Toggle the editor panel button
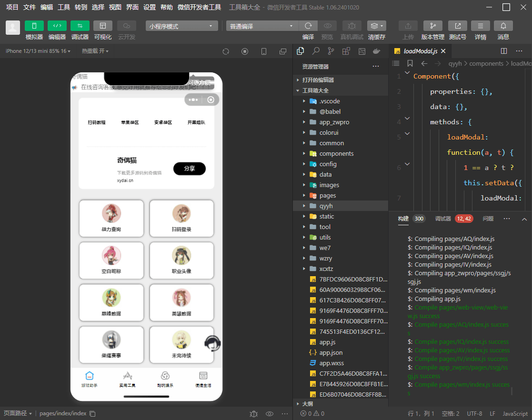The height and width of the screenshot is (420, 532). [x=57, y=26]
